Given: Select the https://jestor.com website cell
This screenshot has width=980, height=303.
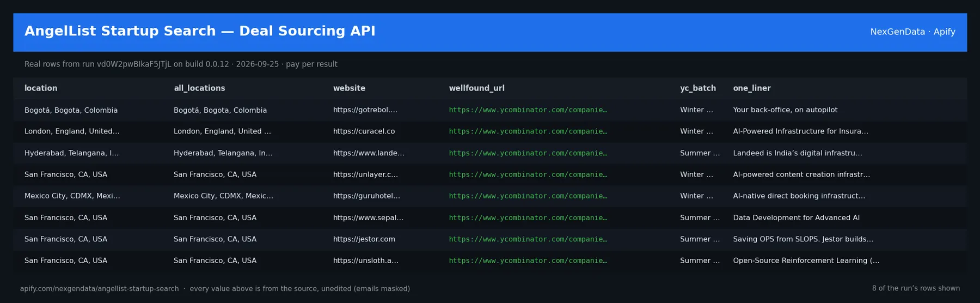Looking at the screenshot, I should [x=364, y=239].
